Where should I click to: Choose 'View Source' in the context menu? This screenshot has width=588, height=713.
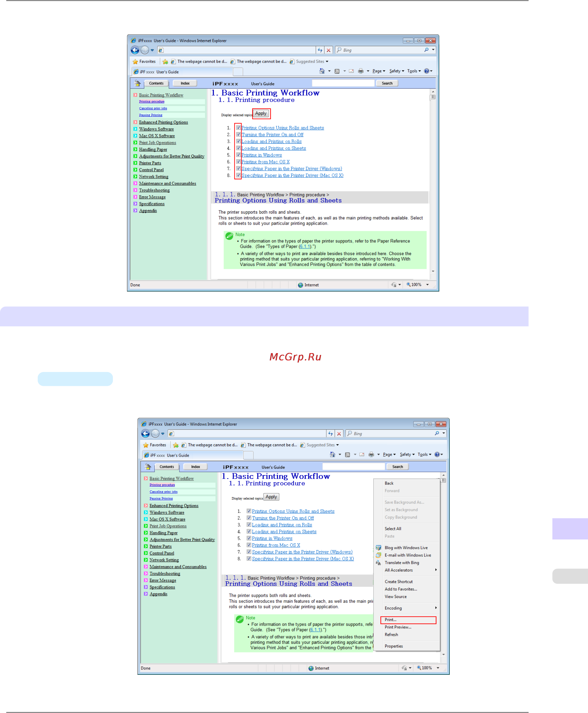pyautogui.click(x=406, y=597)
